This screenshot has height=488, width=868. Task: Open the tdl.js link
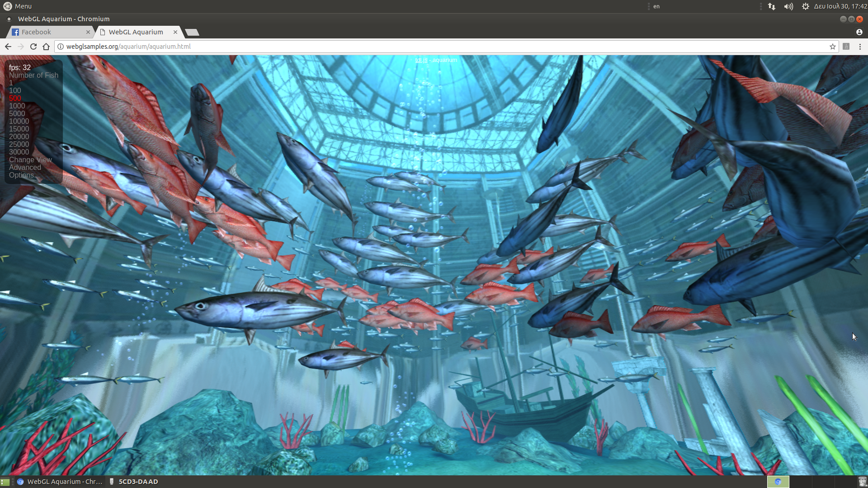[421, 60]
